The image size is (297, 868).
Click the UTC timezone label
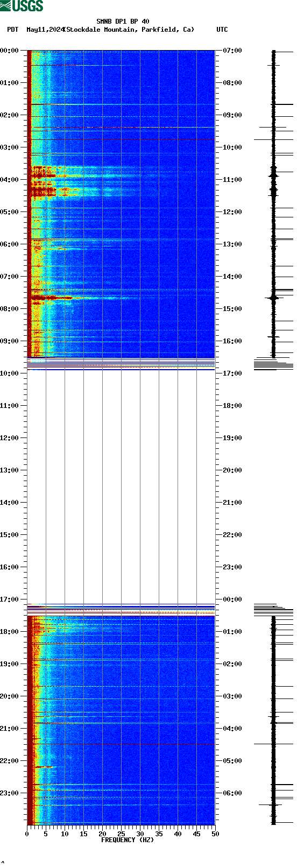[x=222, y=30]
